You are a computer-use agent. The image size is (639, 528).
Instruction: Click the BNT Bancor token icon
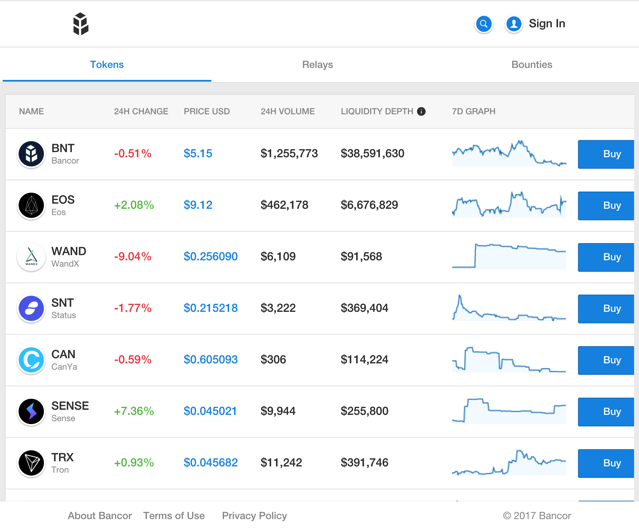coord(31,154)
